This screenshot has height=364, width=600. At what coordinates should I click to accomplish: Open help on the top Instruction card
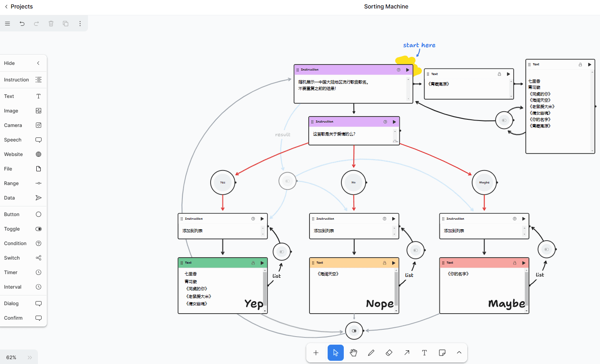[399, 70]
